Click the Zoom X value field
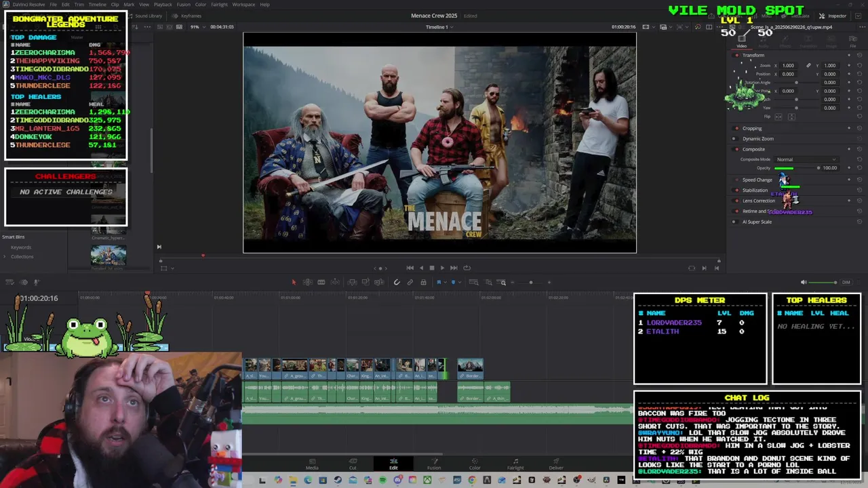868x488 pixels. [x=788, y=66]
